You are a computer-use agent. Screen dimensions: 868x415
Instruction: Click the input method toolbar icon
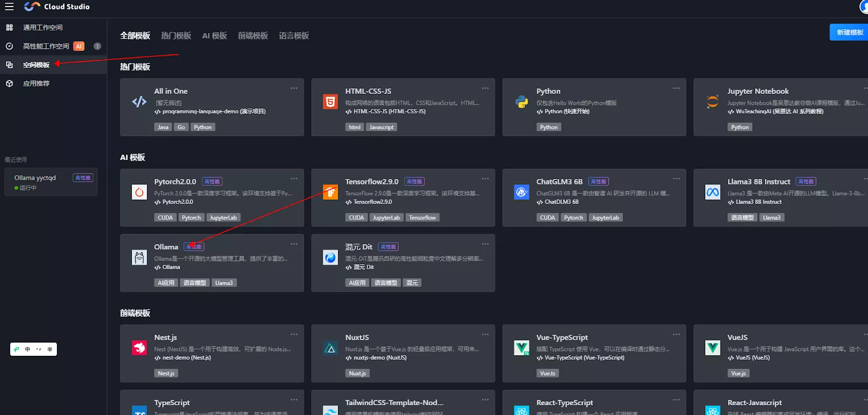point(16,349)
